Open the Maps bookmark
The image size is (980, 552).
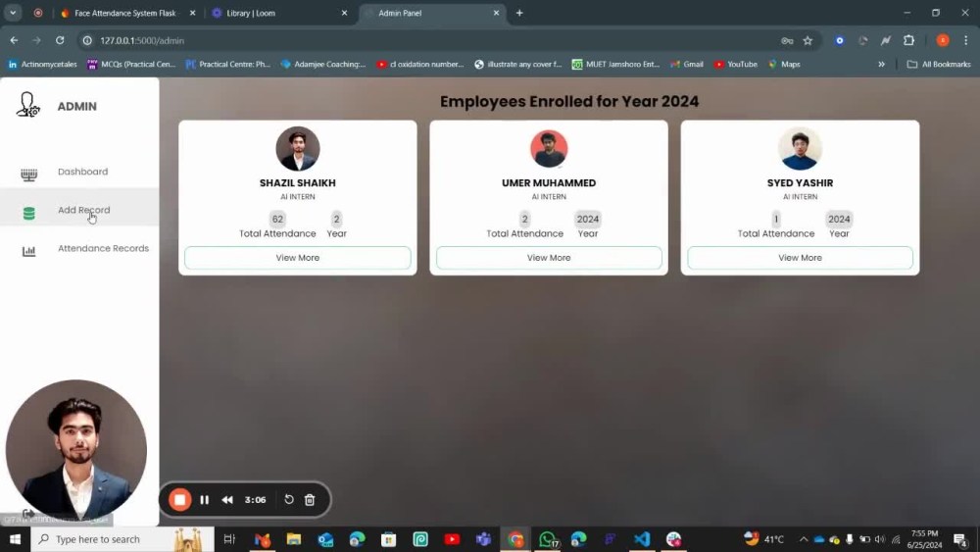coord(784,65)
